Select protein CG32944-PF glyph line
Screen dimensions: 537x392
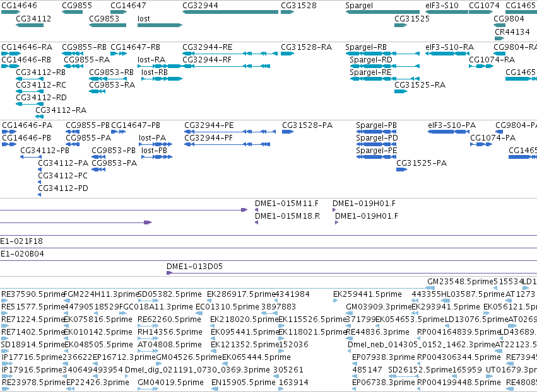click(227, 144)
